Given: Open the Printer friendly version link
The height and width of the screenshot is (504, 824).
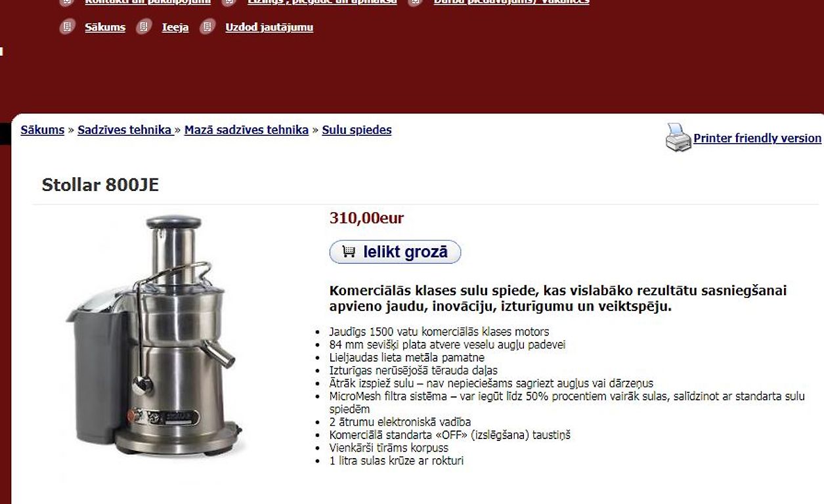Looking at the screenshot, I should click(x=757, y=138).
